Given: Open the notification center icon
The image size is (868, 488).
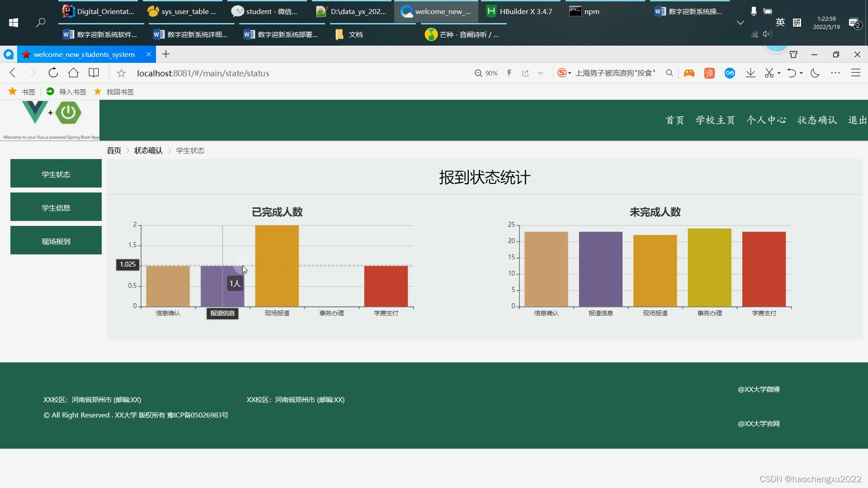Looking at the screenshot, I should click(854, 23).
